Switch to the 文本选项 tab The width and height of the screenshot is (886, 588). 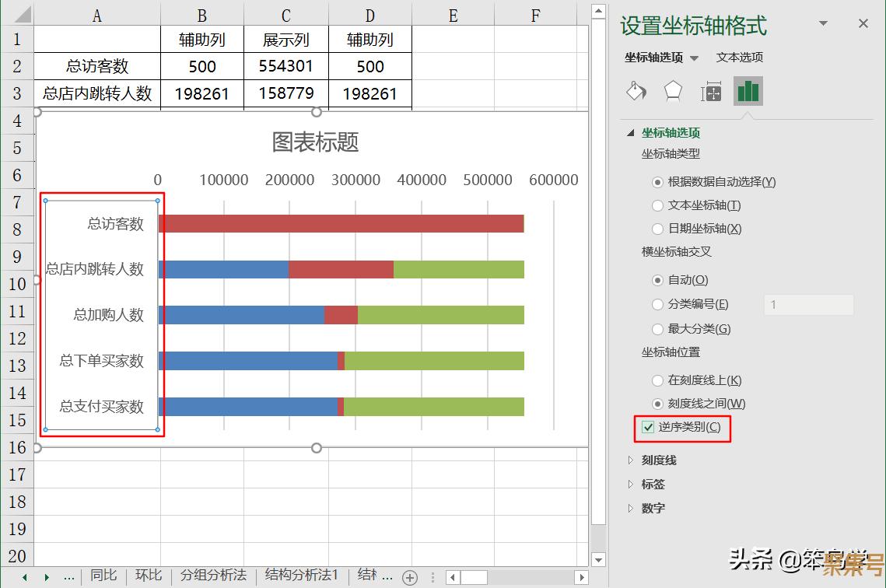point(739,58)
